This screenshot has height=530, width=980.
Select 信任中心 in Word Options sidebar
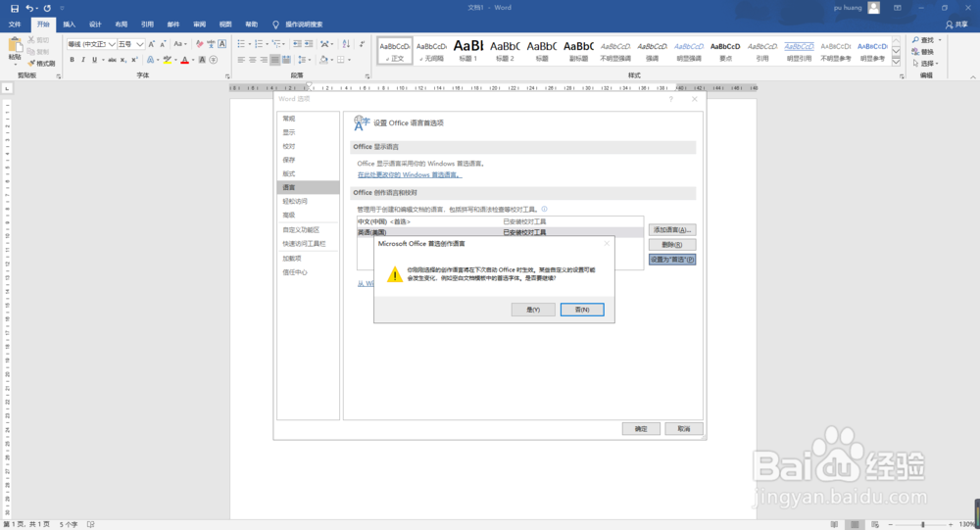tap(308, 272)
